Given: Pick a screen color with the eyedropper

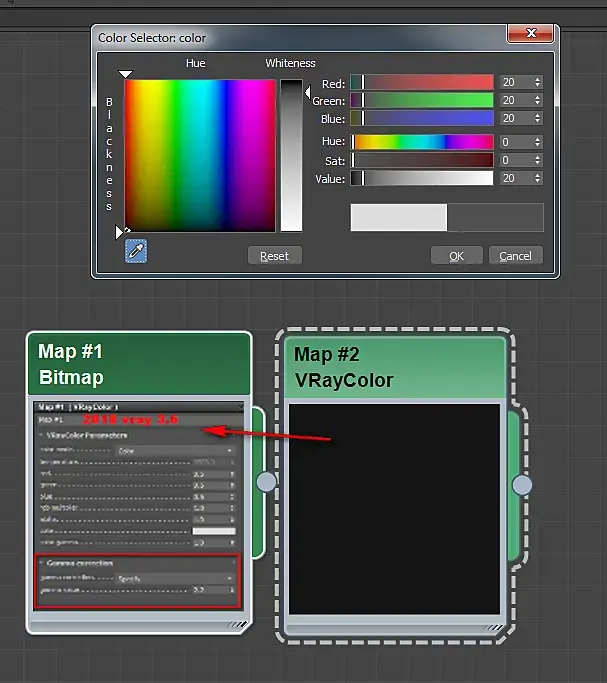Looking at the screenshot, I should pos(136,251).
